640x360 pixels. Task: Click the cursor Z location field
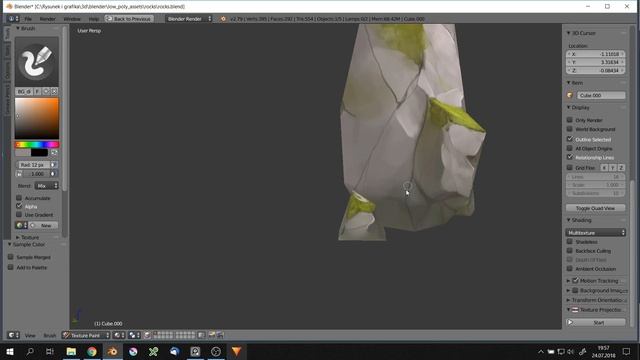[x=596, y=70]
